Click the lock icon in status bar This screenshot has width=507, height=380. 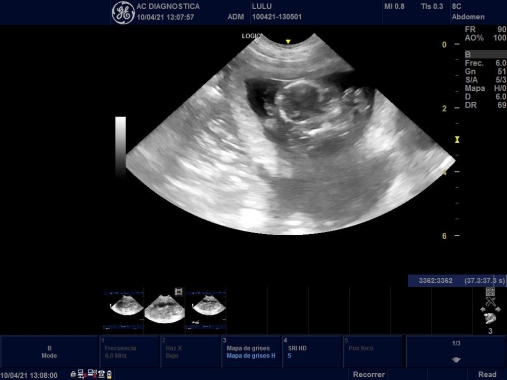coord(73,374)
